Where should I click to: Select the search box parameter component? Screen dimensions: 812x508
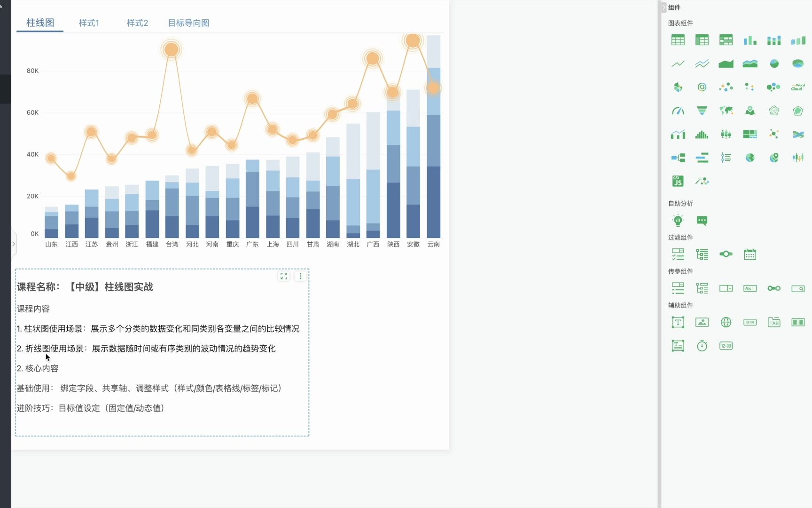pos(797,288)
